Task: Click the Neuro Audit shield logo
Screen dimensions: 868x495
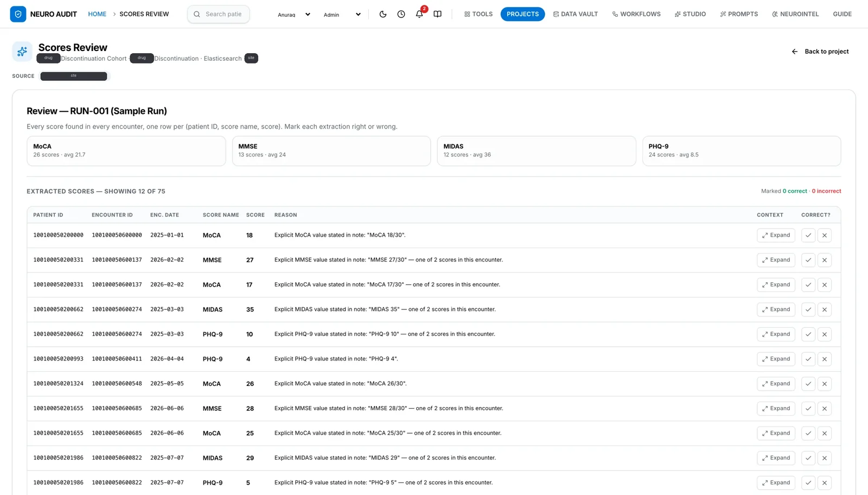Action: point(18,14)
